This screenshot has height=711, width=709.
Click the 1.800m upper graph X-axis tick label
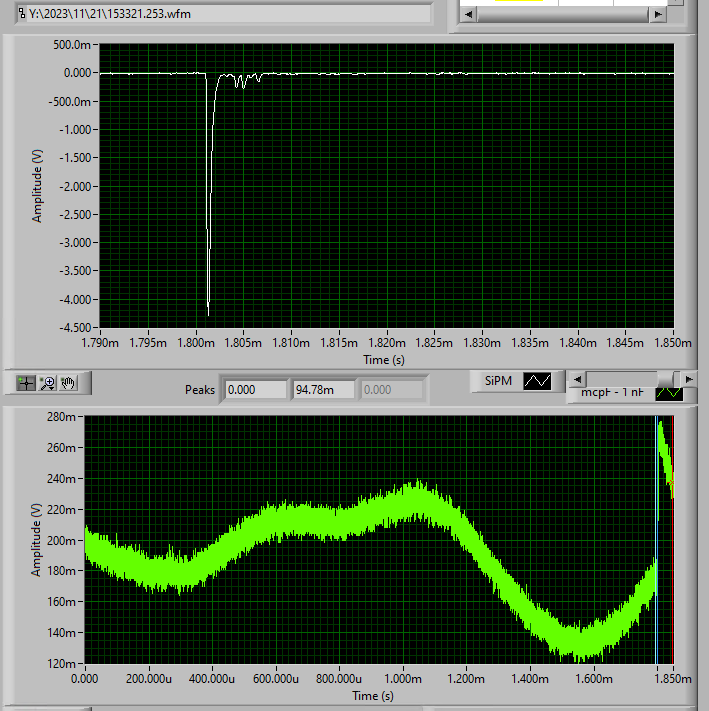[196, 343]
